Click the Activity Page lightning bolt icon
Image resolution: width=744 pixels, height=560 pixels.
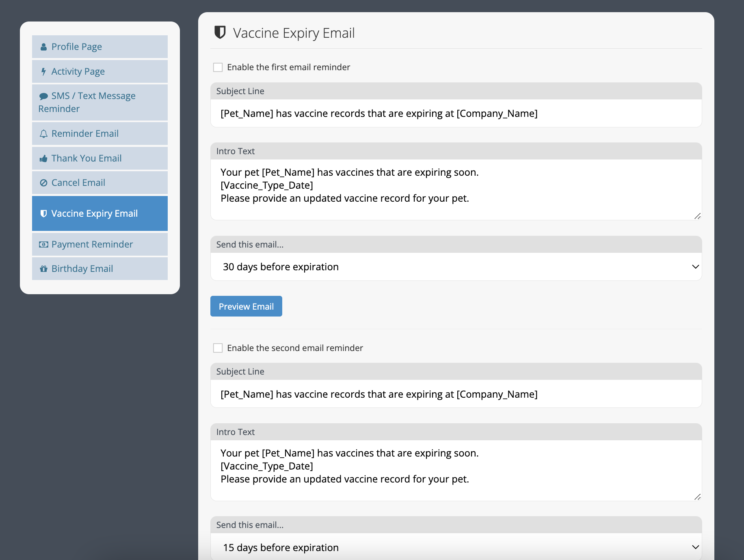point(43,72)
